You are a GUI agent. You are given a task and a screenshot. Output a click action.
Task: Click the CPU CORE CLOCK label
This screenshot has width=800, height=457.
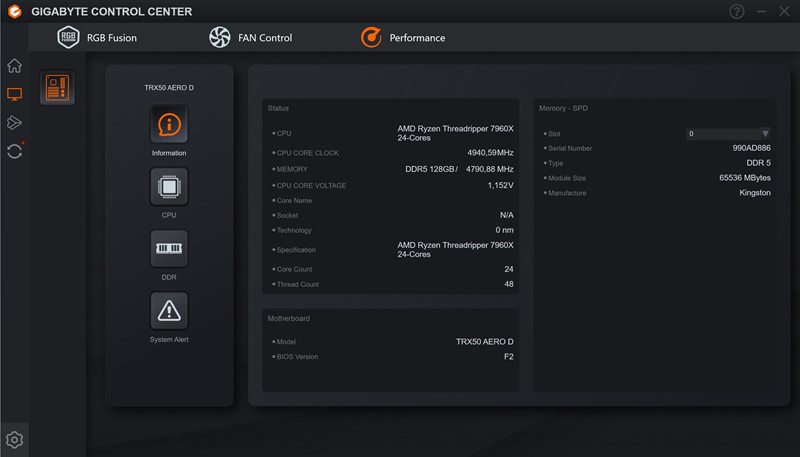[x=308, y=153]
